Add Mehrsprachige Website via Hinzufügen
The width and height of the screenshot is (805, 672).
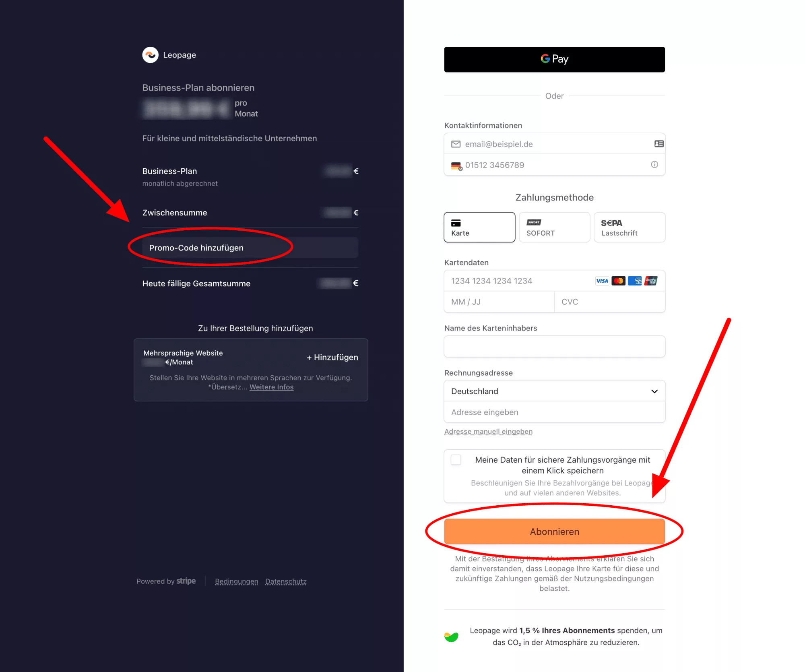[x=332, y=358]
